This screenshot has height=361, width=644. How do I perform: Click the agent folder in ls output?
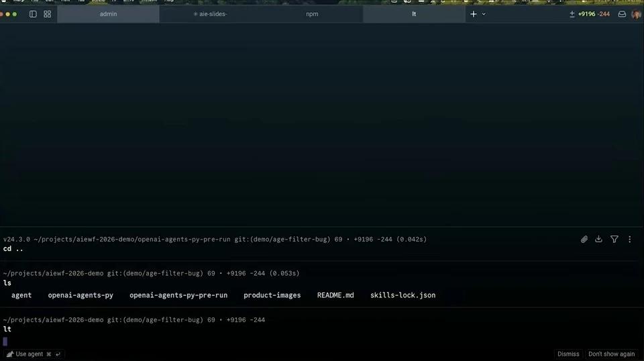point(21,295)
